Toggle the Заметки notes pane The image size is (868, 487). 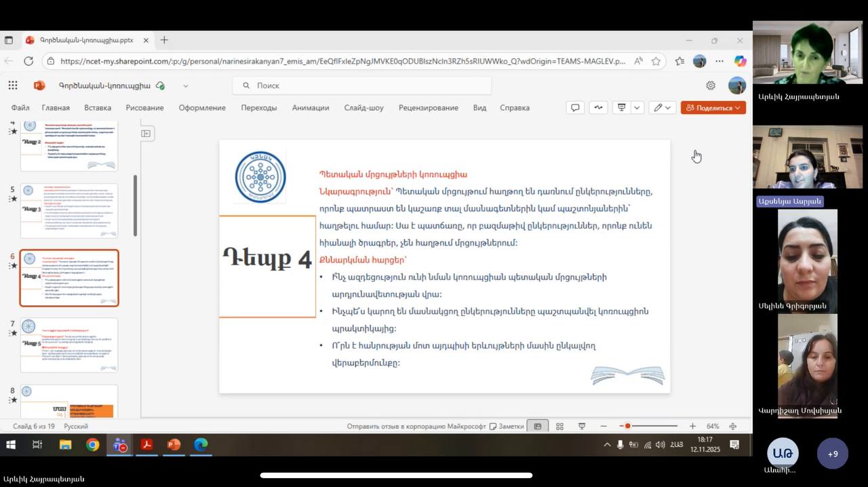[507, 427]
